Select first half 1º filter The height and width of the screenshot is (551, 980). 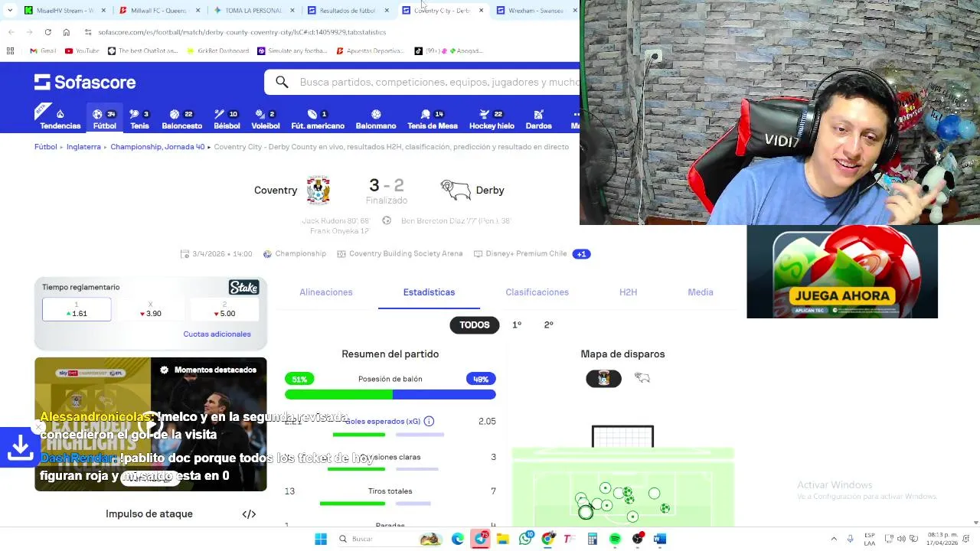(517, 324)
